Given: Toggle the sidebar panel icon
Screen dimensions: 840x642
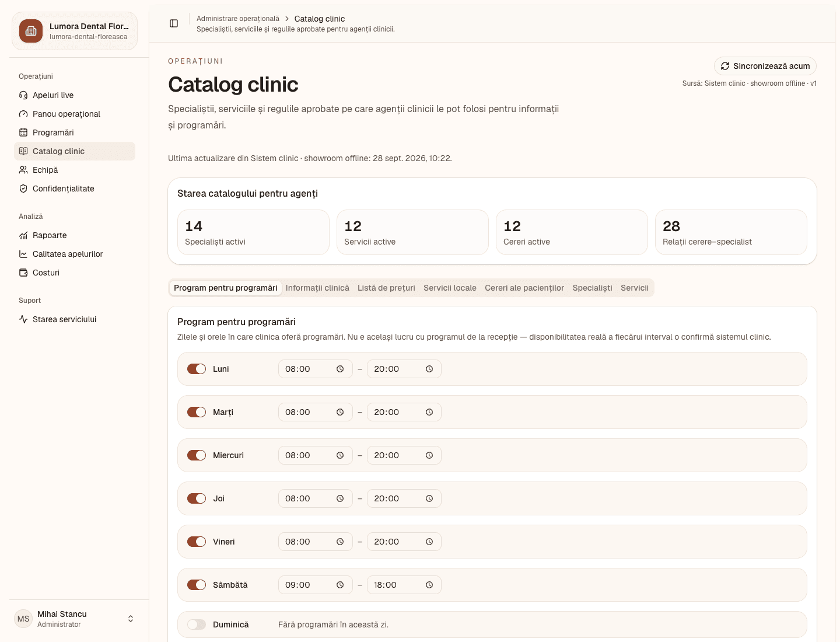Looking at the screenshot, I should point(174,23).
